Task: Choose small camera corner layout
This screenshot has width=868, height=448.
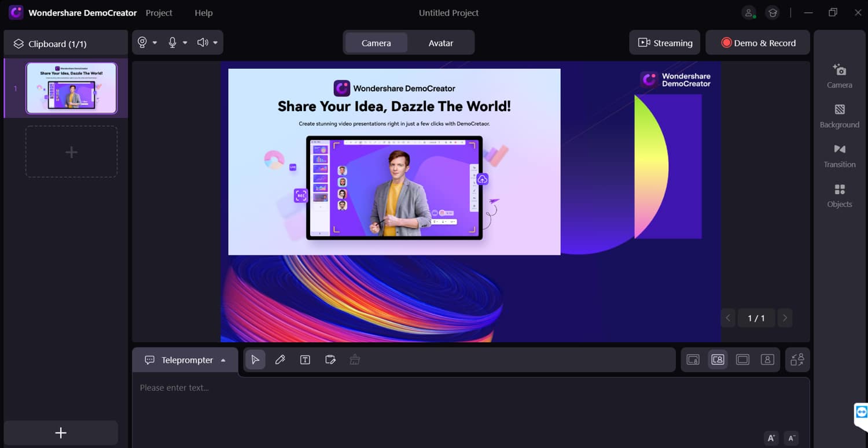Action: tap(693, 360)
